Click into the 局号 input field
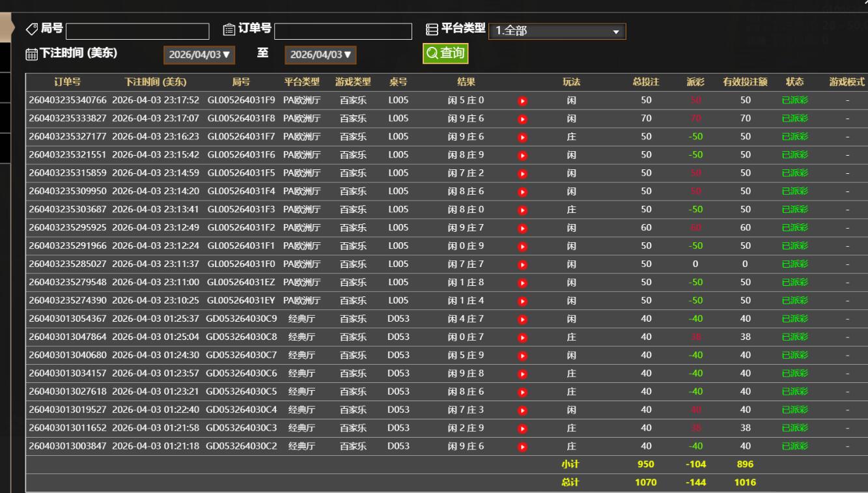The height and width of the screenshot is (493, 868). point(137,31)
